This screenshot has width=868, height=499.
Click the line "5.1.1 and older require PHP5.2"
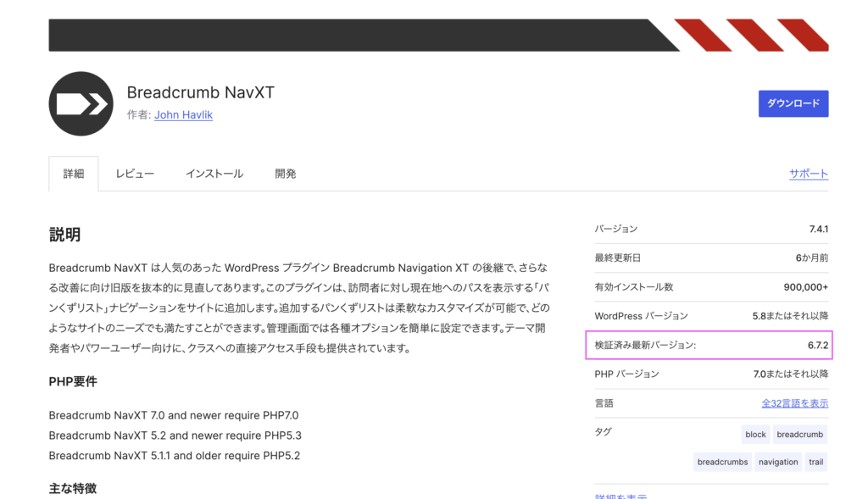(175, 456)
